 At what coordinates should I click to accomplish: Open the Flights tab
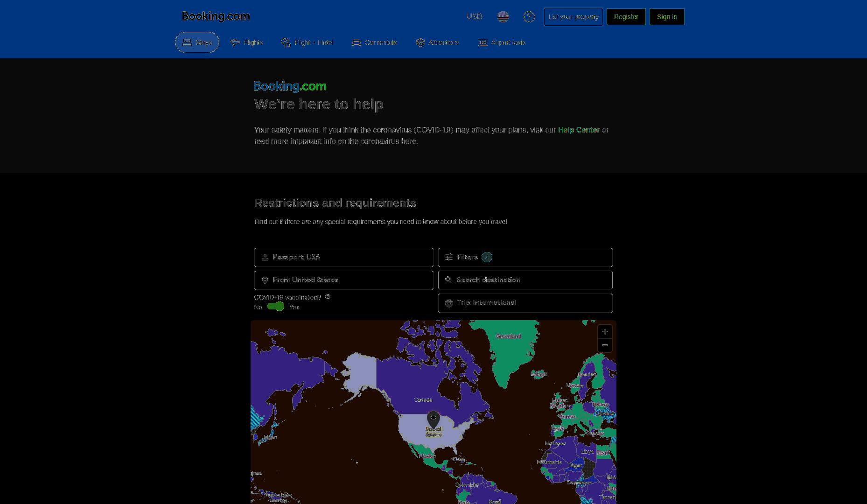point(246,42)
